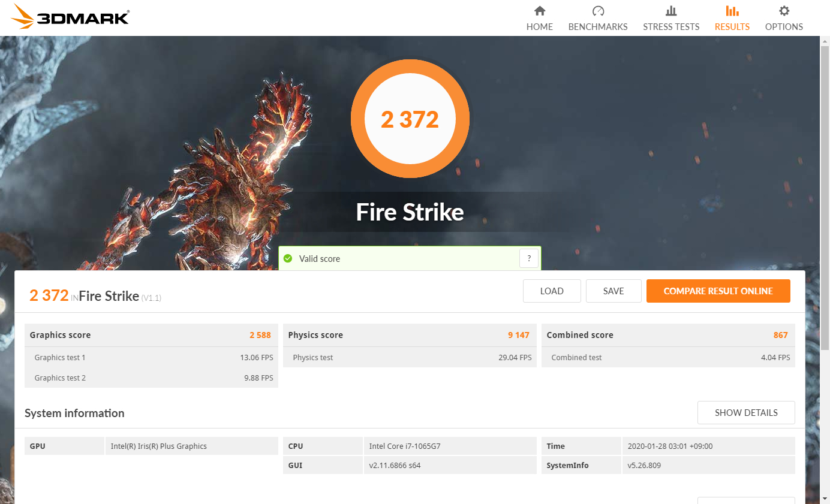Click the Graphics score header row
The image size is (830, 504).
point(151,335)
